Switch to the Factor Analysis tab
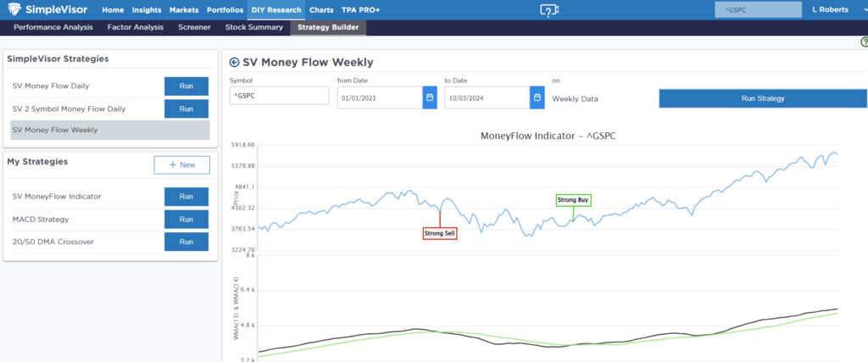 click(136, 28)
